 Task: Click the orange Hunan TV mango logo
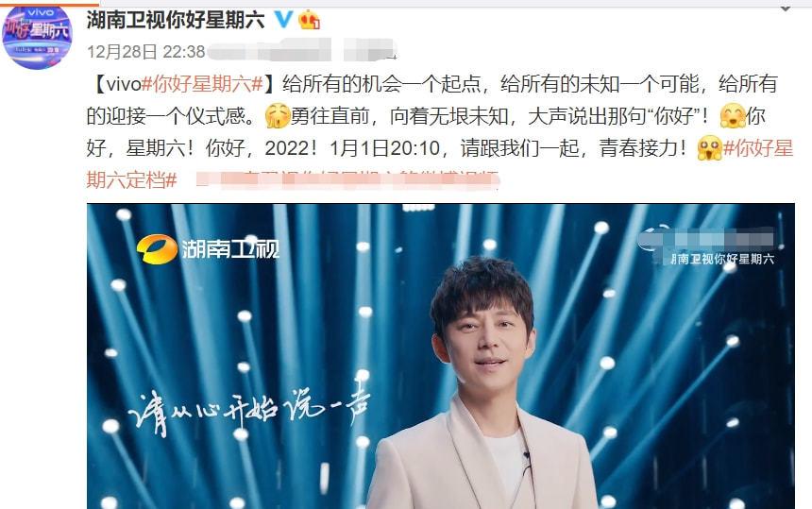click(158, 249)
